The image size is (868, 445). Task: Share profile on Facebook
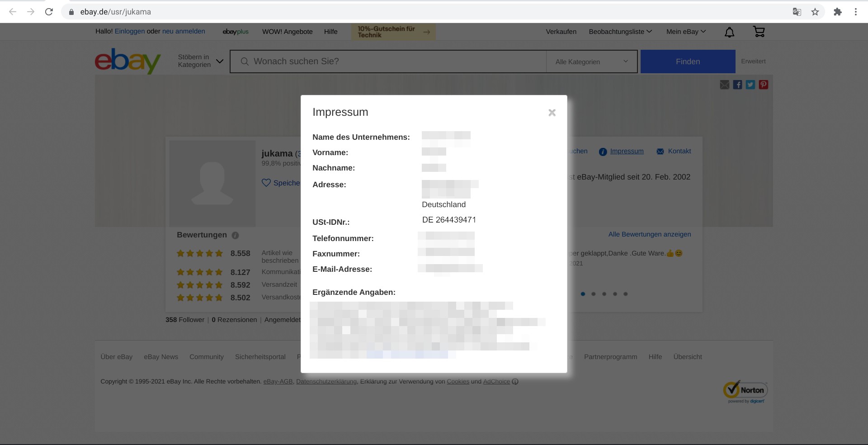[737, 85]
